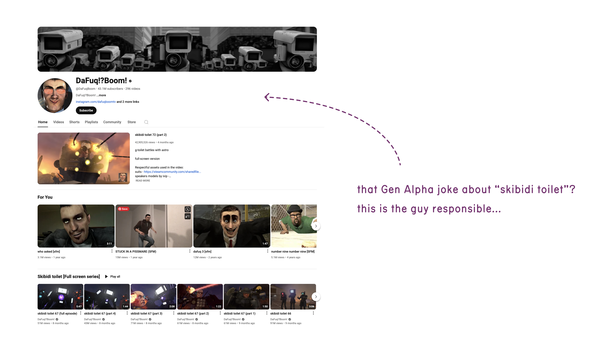Open three-dot menu for who asked [sfm]

(112, 251)
